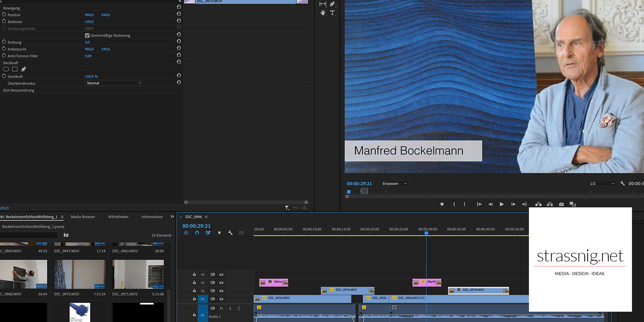Hide track V3 output eye
644x322 pixels.
222,283
